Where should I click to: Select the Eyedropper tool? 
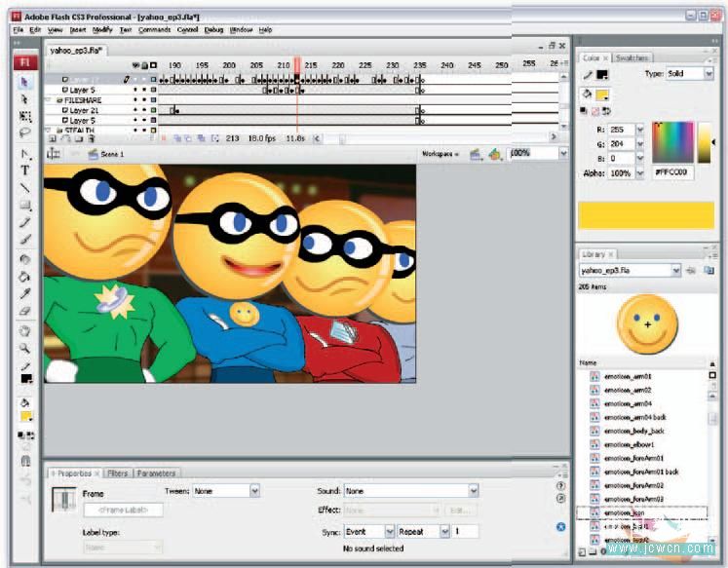tap(25, 294)
